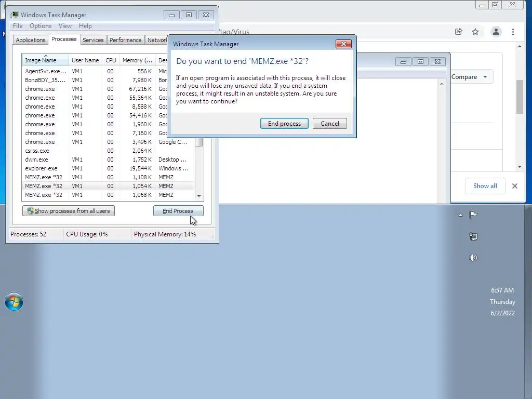Show hidden tray icons arrow
This screenshot has height=399, width=532.
coord(460,215)
